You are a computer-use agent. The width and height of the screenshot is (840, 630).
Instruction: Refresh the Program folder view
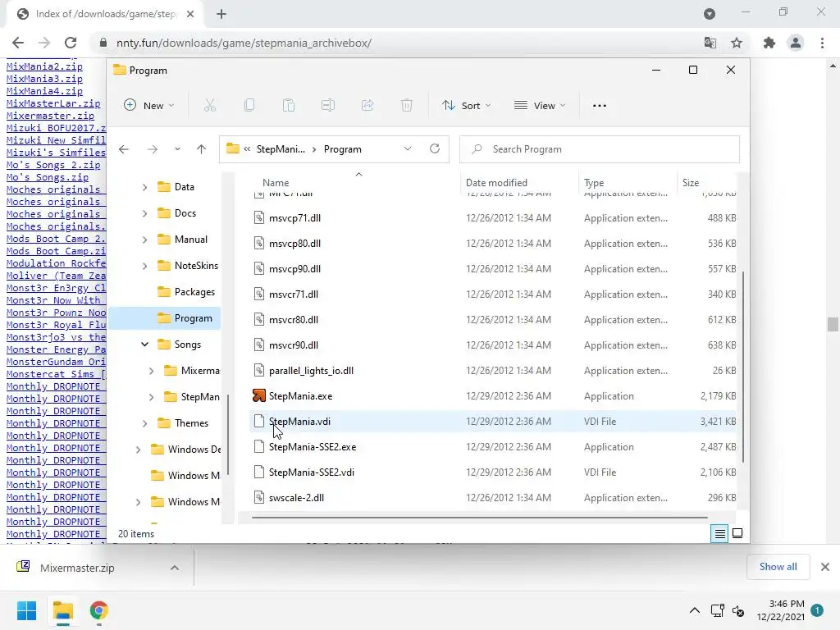click(x=435, y=148)
